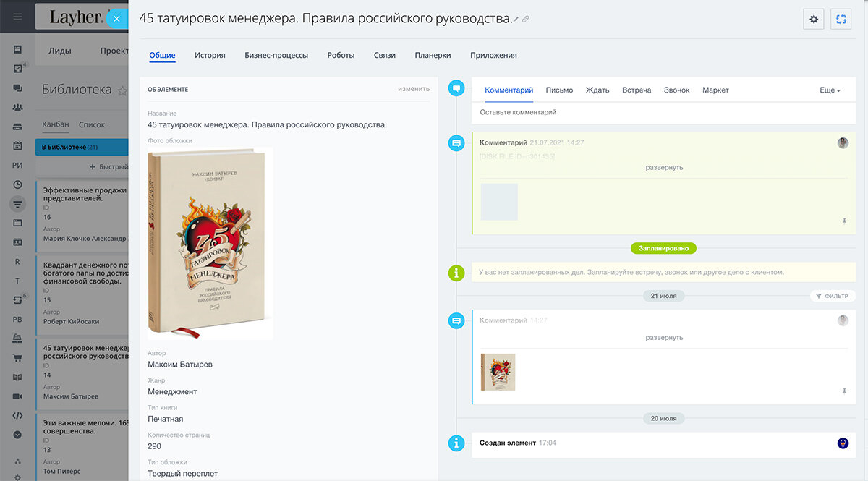The width and height of the screenshot is (868, 481).
Task: Click the author avatar on the 21.07.2021 comment
Action: coord(843,143)
